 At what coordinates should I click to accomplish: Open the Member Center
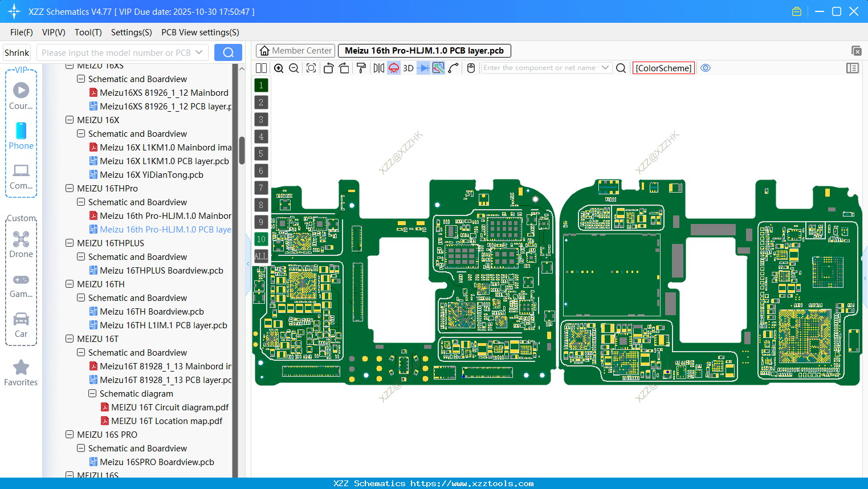(295, 51)
